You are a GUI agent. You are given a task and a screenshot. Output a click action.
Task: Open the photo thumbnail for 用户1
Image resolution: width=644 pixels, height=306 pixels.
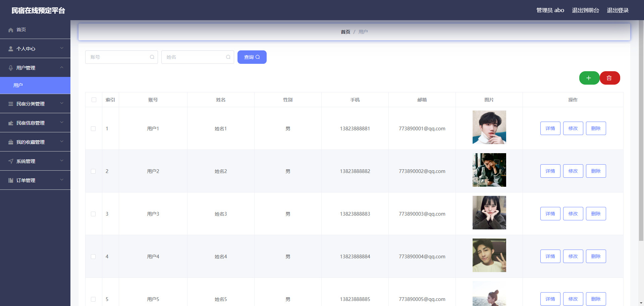click(x=489, y=127)
